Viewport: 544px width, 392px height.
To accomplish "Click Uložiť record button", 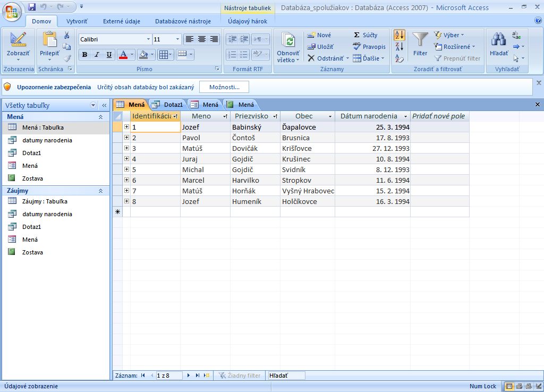I will pyautogui.click(x=320, y=47).
